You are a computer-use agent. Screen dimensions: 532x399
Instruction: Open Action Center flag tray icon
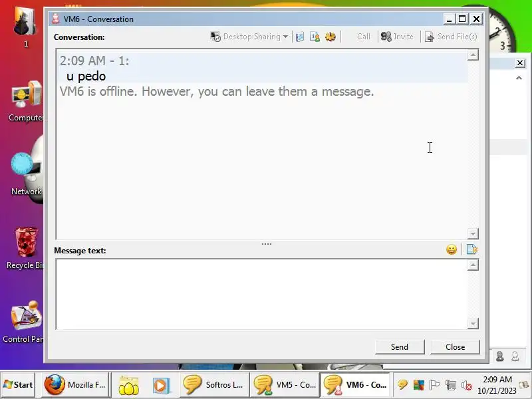click(x=434, y=385)
